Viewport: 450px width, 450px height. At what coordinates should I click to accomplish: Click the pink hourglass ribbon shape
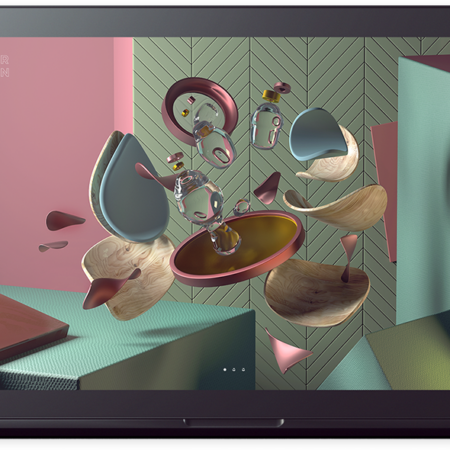point(347,258)
